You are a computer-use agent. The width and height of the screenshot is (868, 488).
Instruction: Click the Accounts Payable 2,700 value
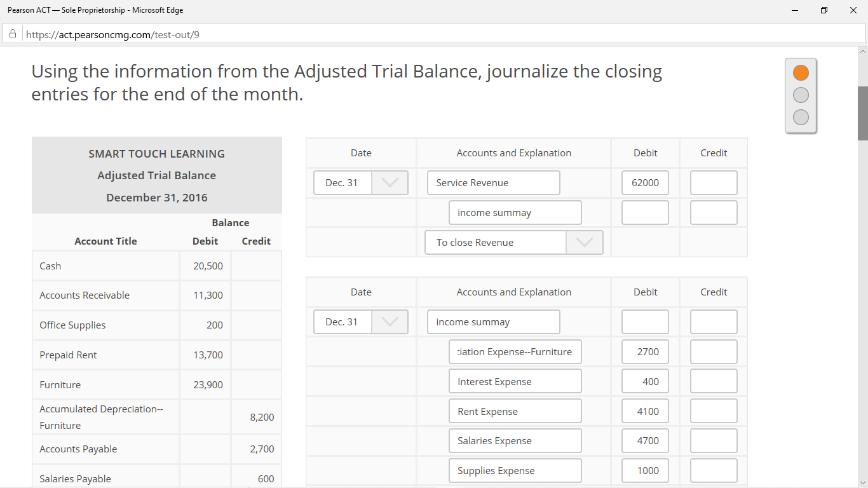[262, 449]
